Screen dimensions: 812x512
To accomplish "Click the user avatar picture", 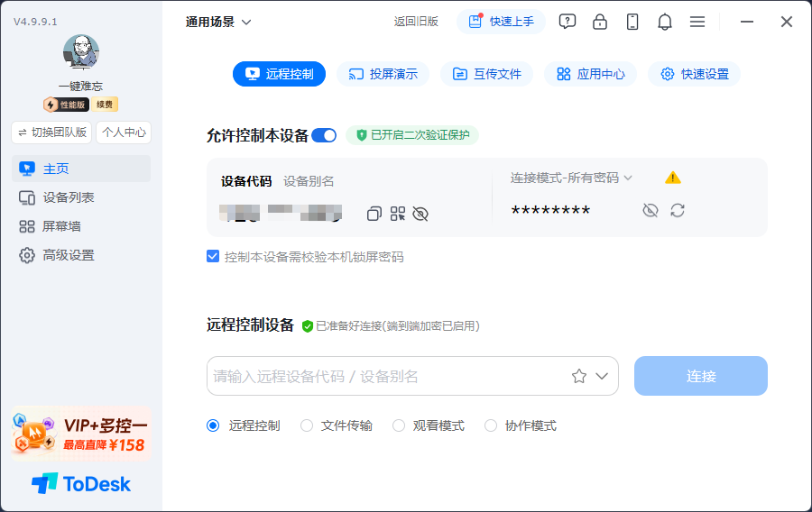I will point(81,52).
